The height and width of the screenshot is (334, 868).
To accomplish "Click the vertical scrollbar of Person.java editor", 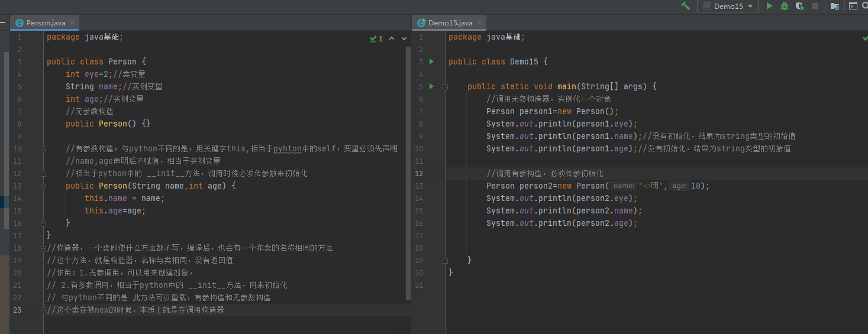I will tap(408, 173).
